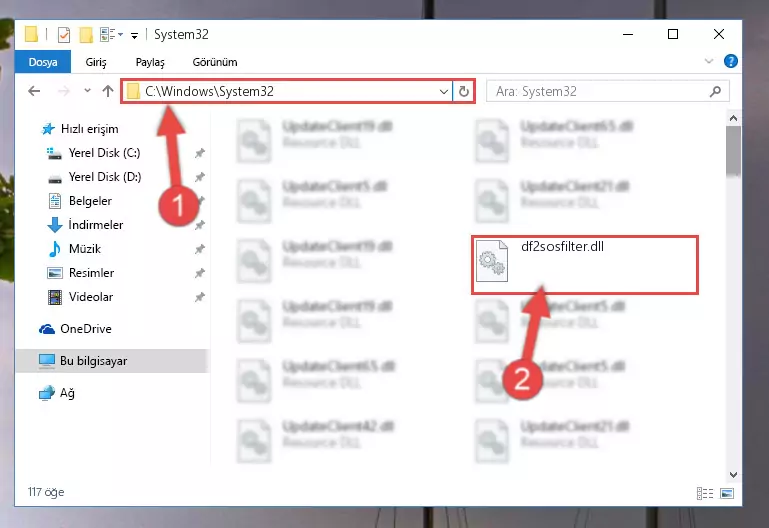Select Hızlı erişim in navigation pane
Viewport: 769px width, 528px height.
89,129
